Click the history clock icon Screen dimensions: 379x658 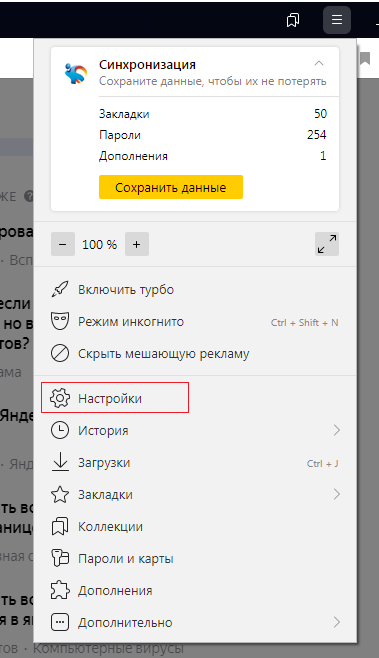click(x=60, y=431)
